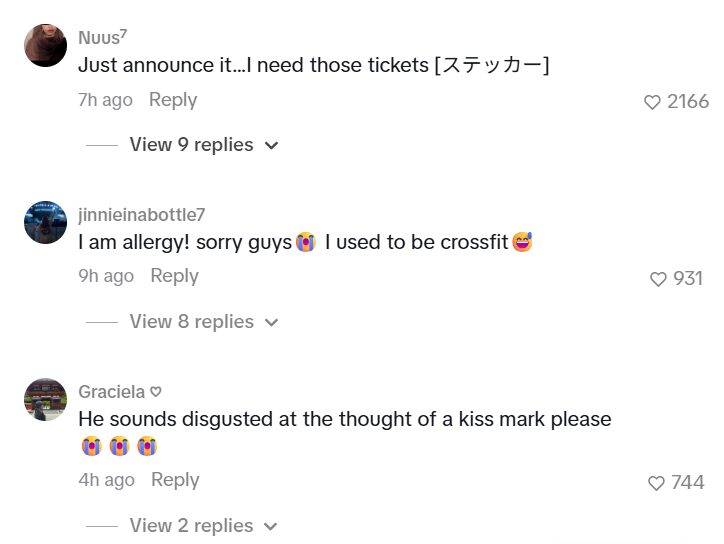Like jinnieinabottle7's comment via heart icon
This screenshot has width=724, height=544.
[x=658, y=279]
